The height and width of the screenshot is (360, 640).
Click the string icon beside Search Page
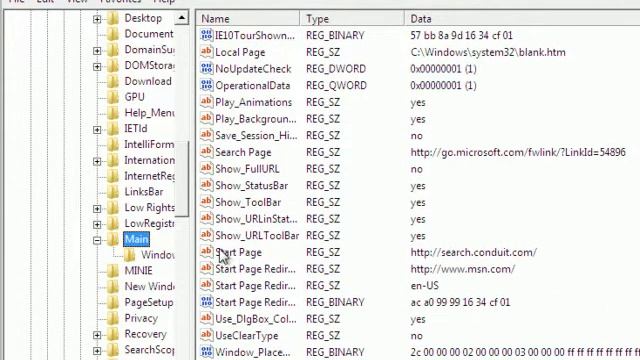(x=207, y=152)
